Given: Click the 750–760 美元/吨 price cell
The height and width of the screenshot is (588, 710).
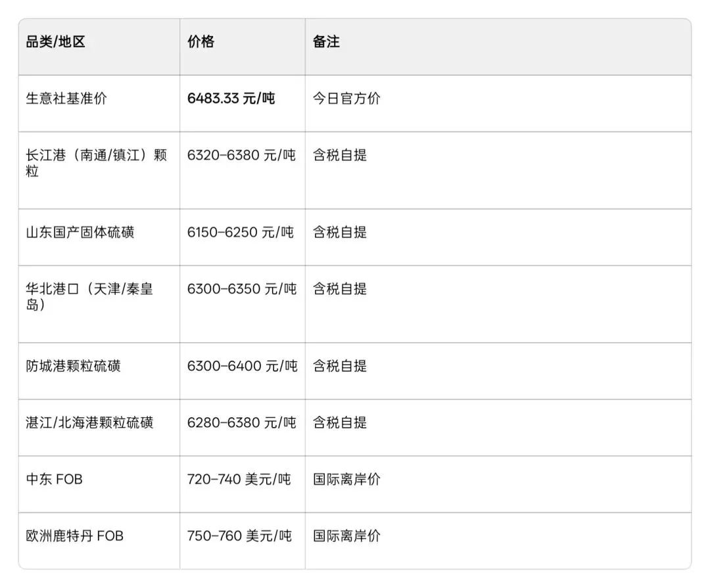Looking at the screenshot, I should point(239,535).
